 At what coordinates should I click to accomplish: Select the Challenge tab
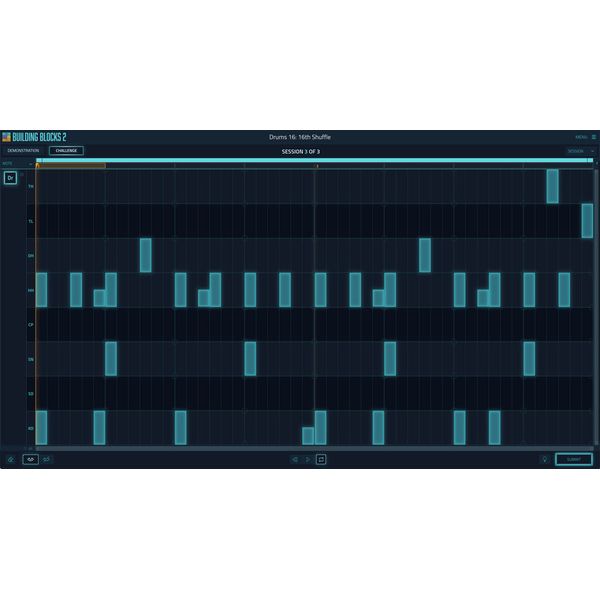[66, 151]
